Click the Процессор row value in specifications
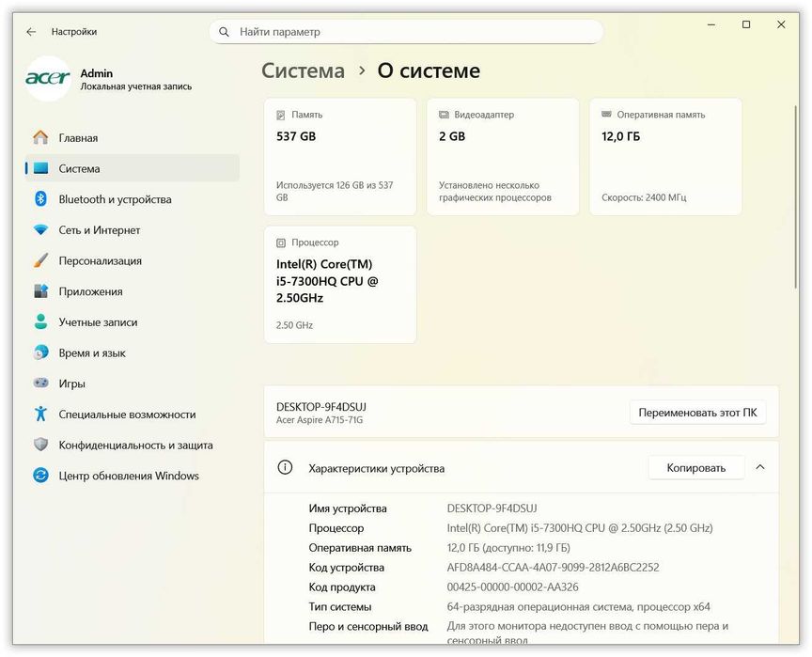Viewport: 812px width, 657px height. pos(580,528)
